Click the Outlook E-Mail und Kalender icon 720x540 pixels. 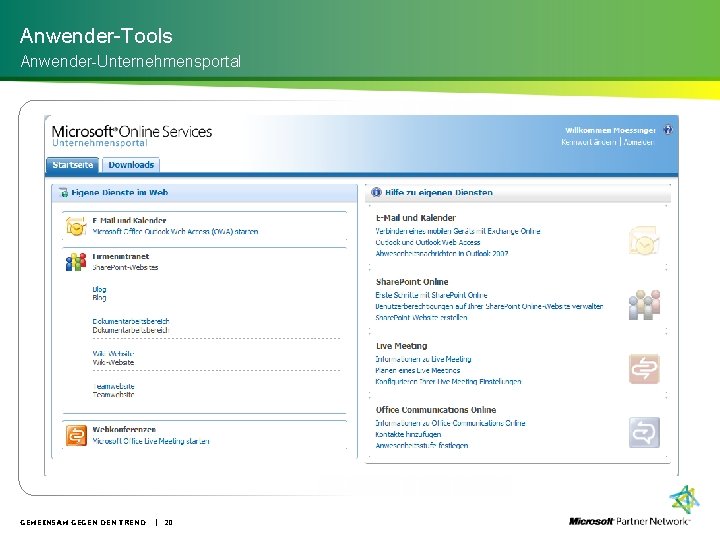click(x=76, y=226)
